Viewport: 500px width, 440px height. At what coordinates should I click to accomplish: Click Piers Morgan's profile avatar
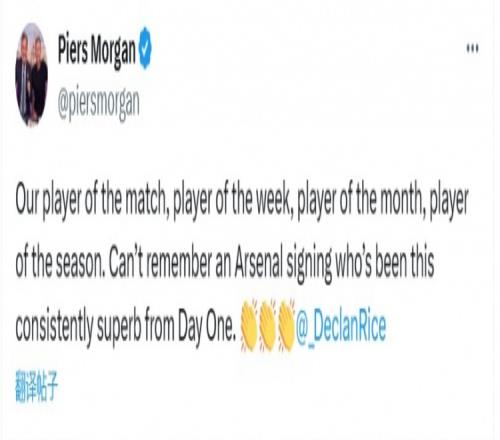tap(31, 75)
